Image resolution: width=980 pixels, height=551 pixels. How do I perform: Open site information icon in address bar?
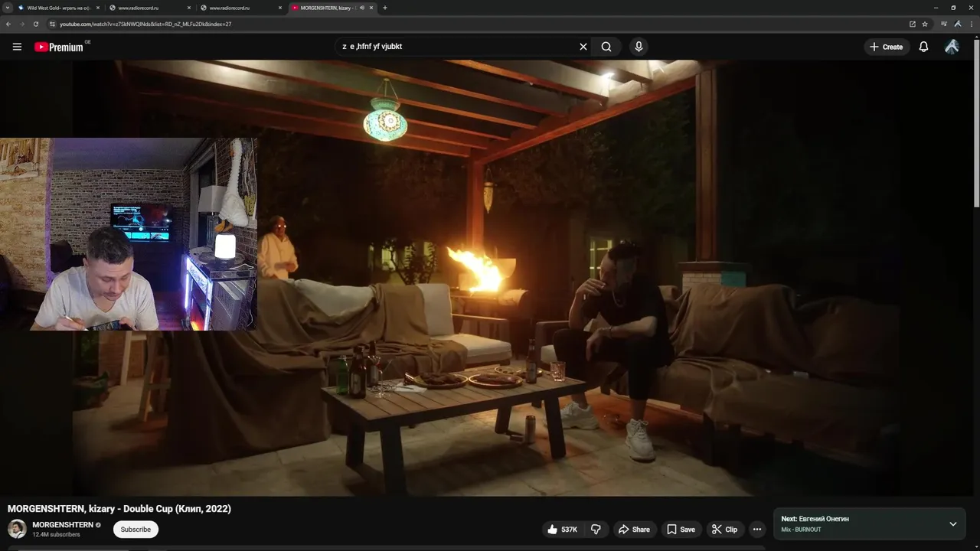tap(53, 24)
